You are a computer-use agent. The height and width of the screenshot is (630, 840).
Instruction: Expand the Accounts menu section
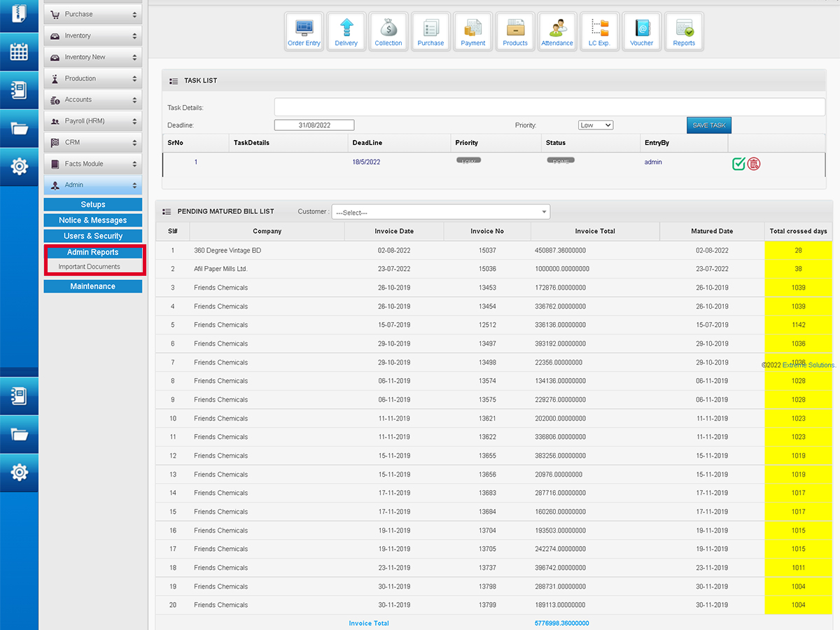click(x=93, y=100)
